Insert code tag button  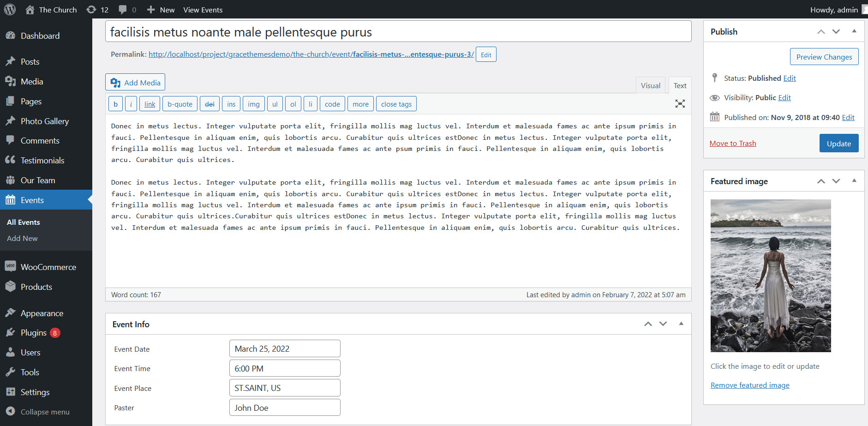click(x=332, y=104)
